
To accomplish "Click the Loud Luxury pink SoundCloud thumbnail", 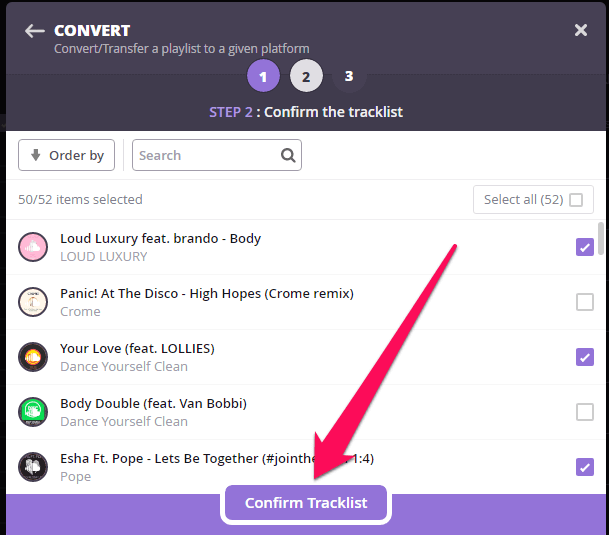I will 33,247.
